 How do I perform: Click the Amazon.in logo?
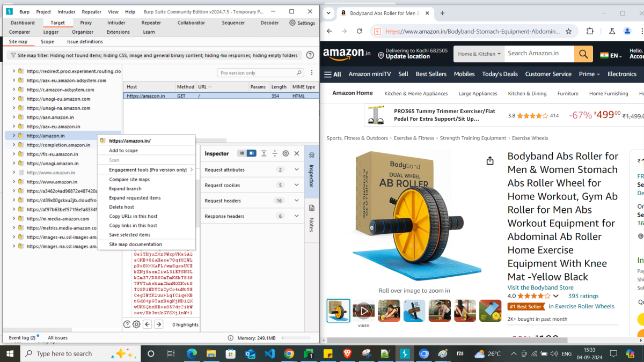coord(347,54)
